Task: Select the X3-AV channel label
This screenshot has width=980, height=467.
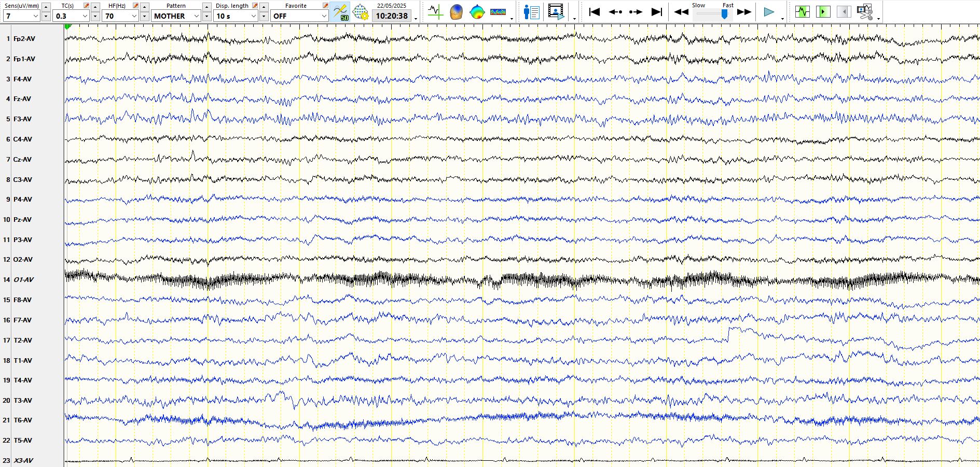Action: [23, 461]
